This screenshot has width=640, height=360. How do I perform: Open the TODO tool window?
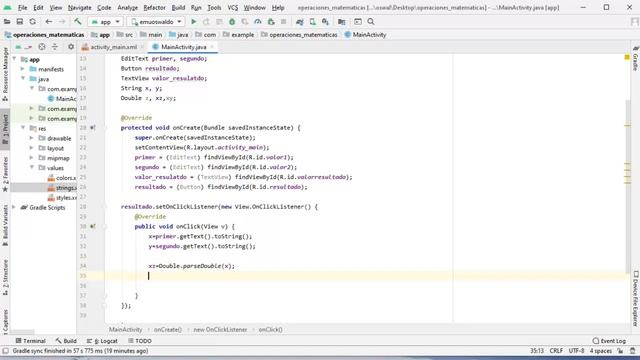point(140,341)
